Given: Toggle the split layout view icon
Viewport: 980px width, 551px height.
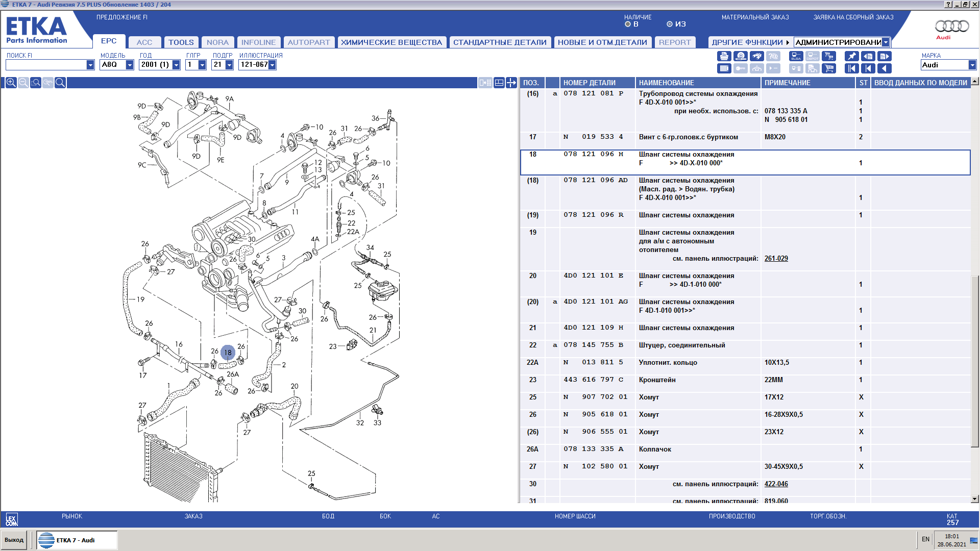Looking at the screenshot, I should pos(499,83).
